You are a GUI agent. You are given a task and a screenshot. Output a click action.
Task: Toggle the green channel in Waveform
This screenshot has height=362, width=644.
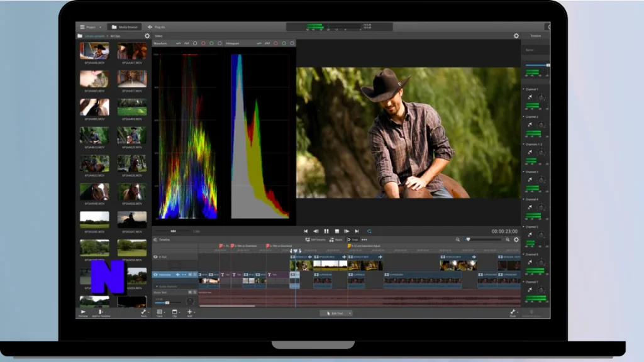pyautogui.click(x=211, y=43)
